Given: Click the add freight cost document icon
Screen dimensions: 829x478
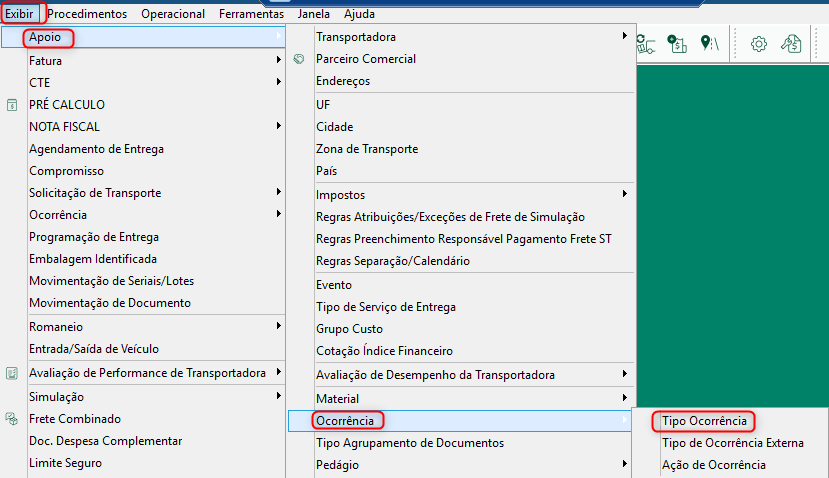Looking at the screenshot, I should (677, 44).
